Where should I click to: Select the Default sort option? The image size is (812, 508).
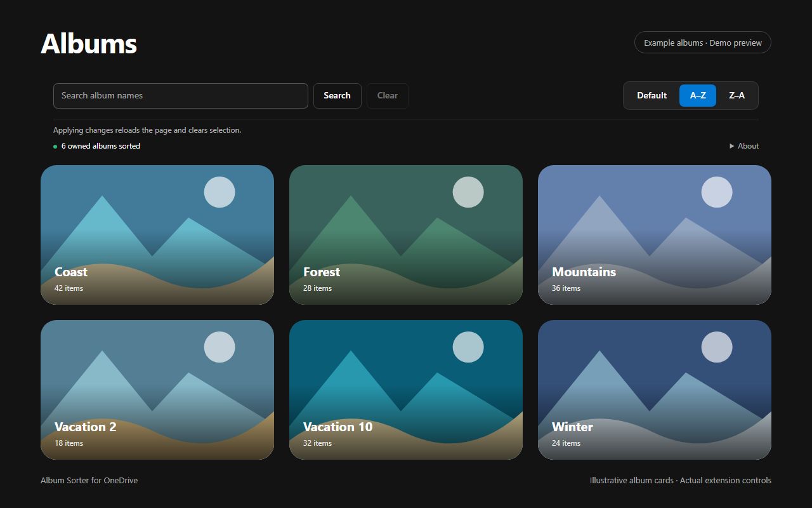tap(652, 96)
